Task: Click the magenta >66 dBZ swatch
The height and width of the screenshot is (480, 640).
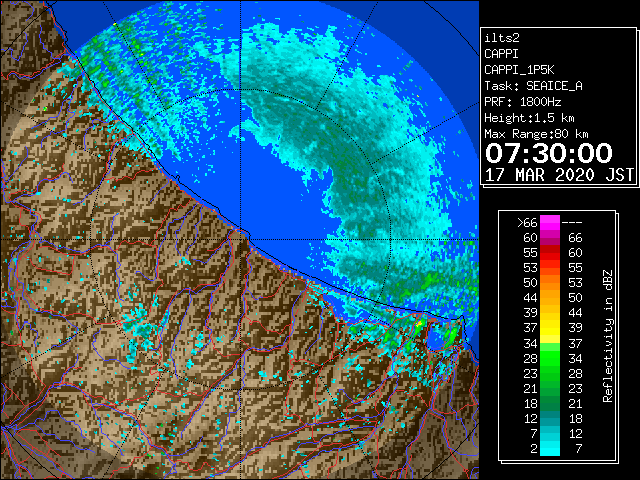Action: click(x=550, y=223)
